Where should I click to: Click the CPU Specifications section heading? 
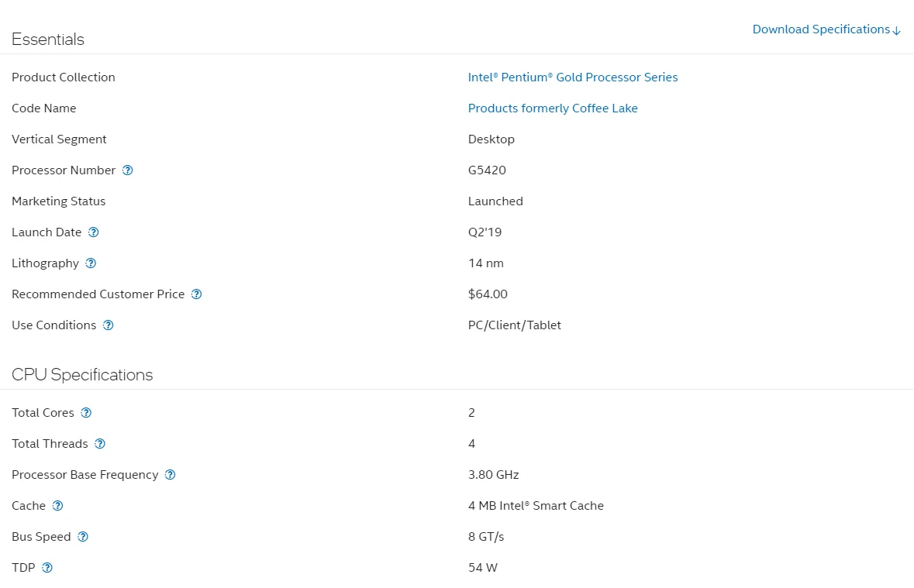pos(82,375)
